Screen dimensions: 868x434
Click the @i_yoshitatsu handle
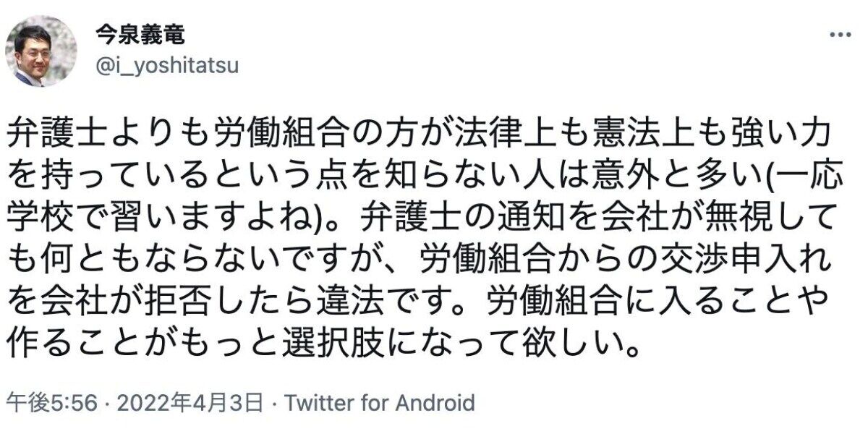tap(166, 67)
